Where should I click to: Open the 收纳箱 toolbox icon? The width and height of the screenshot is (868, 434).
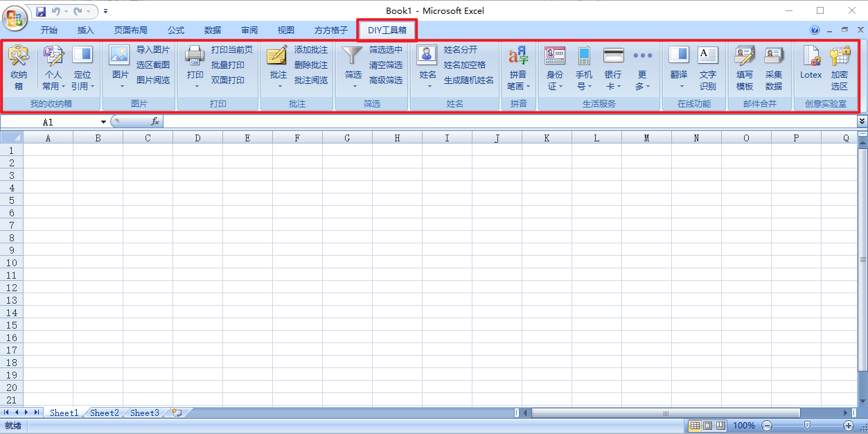(19, 57)
